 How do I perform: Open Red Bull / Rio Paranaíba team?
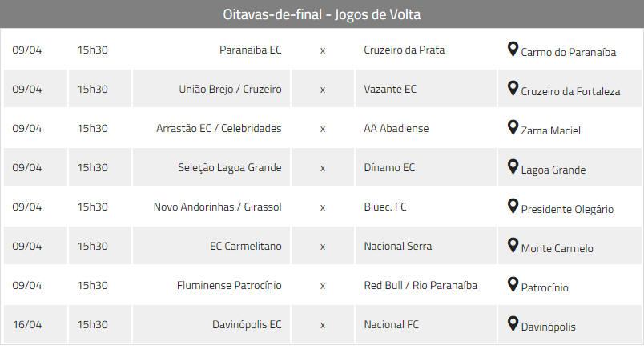point(421,285)
